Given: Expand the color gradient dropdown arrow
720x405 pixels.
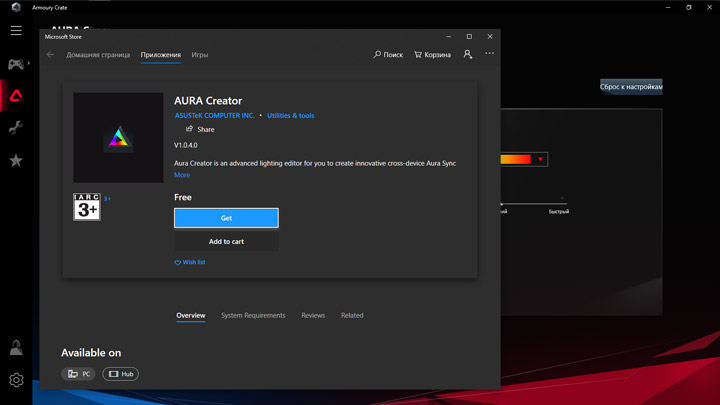Looking at the screenshot, I should point(540,159).
